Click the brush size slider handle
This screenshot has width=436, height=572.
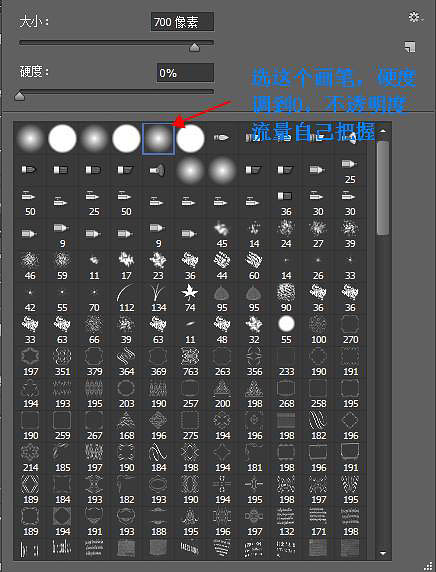coord(194,47)
